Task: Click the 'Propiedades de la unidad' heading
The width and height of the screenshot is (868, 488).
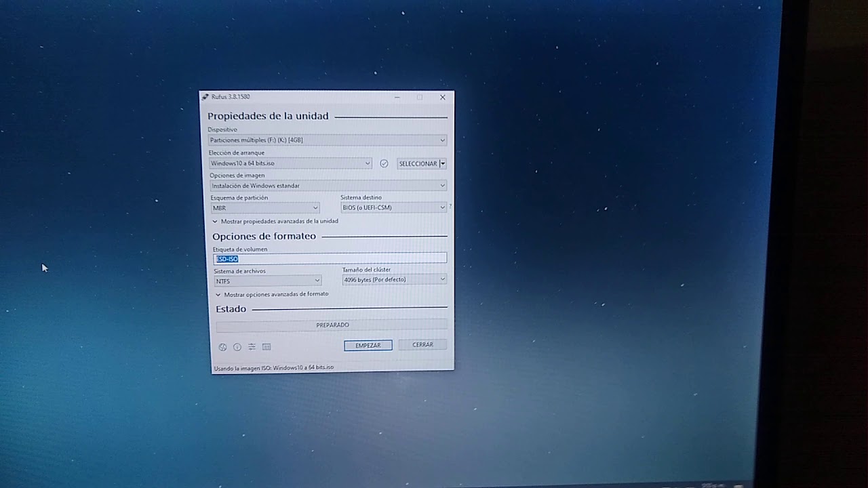Action: point(268,116)
